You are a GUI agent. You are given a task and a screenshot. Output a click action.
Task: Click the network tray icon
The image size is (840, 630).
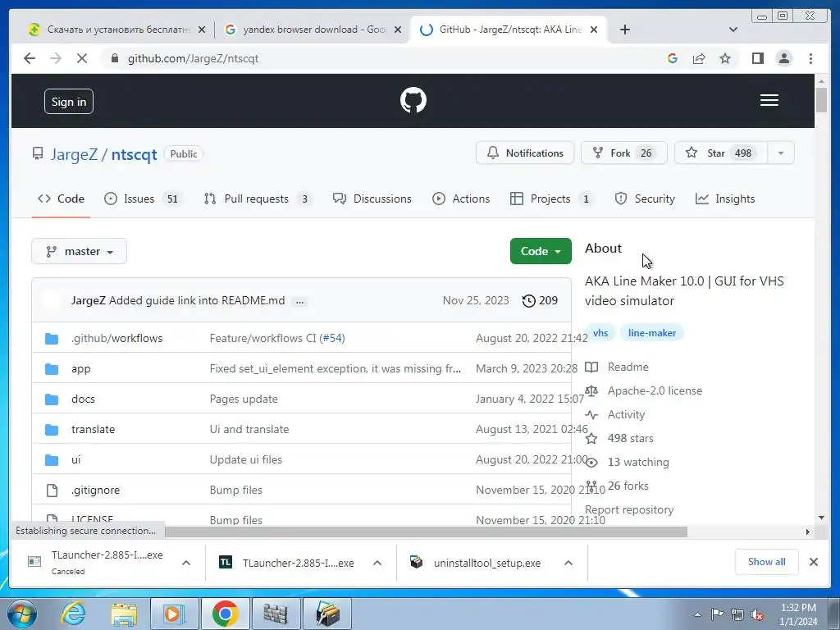pyautogui.click(x=737, y=615)
